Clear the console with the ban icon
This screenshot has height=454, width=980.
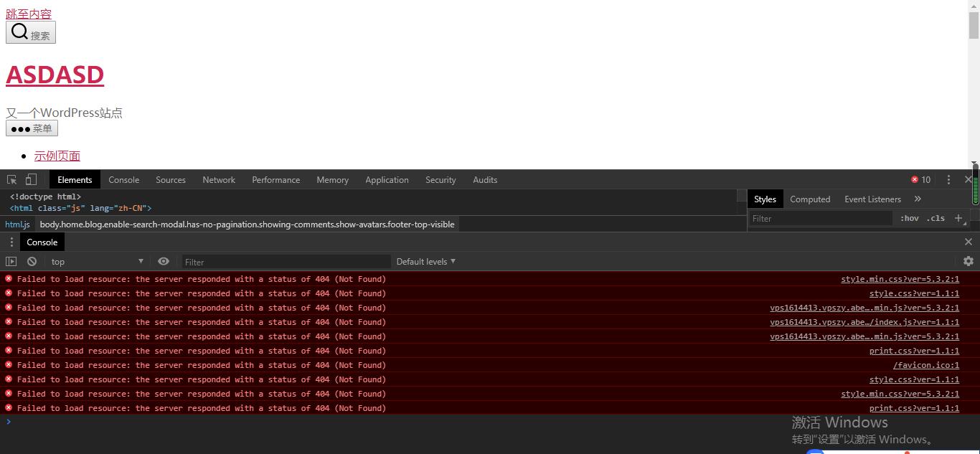pos(32,262)
